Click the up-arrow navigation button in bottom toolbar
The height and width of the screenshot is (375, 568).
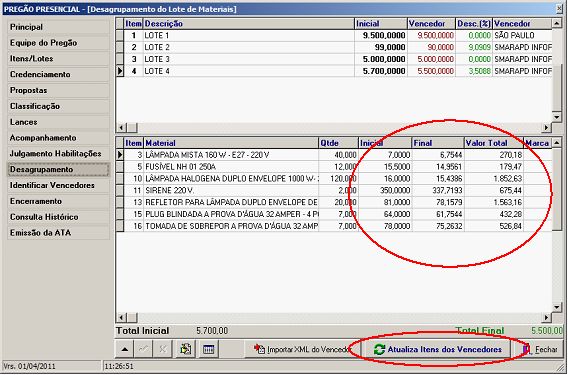point(125,349)
